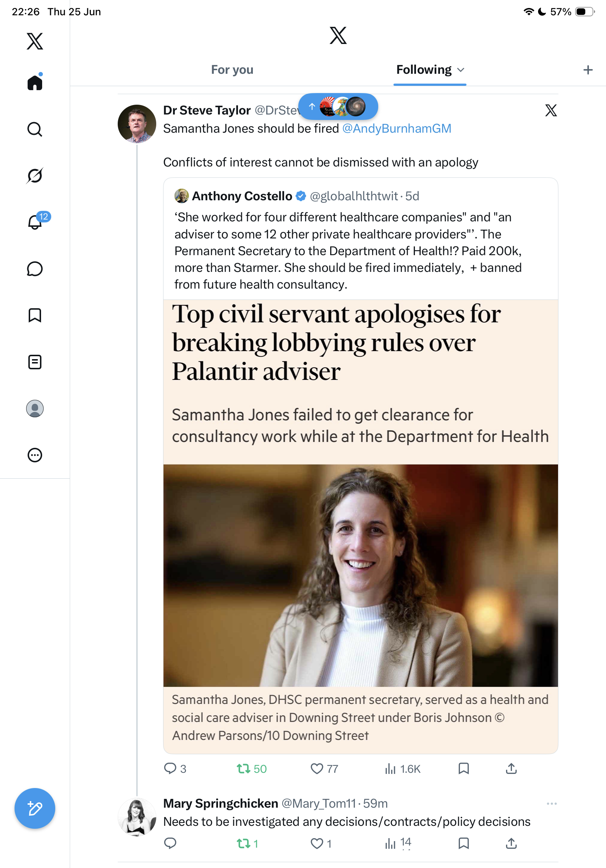Open the Search magnifier in sidebar

(x=35, y=129)
